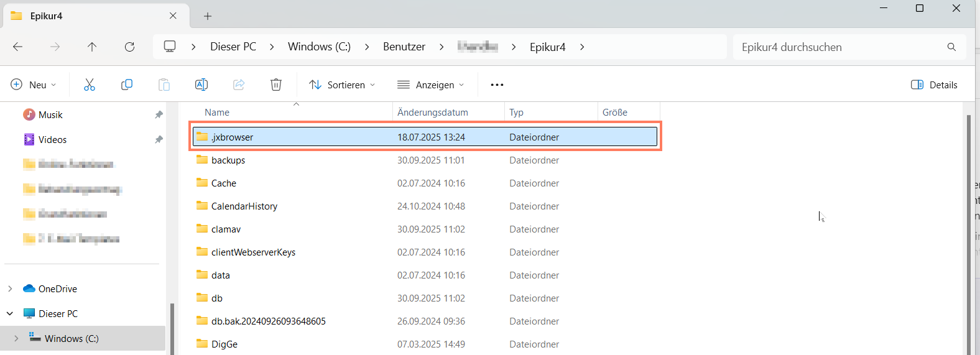The height and width of the screenshot is (355, 980).
Task: Click Windows (C:) breadcrumb
Action: coord(319,47)
